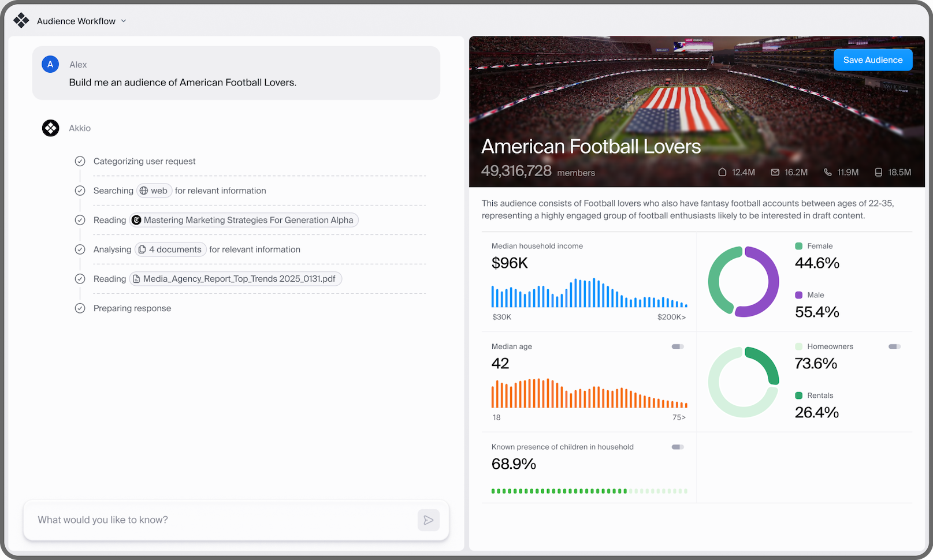Click the Save Audience button

point(872,59)
